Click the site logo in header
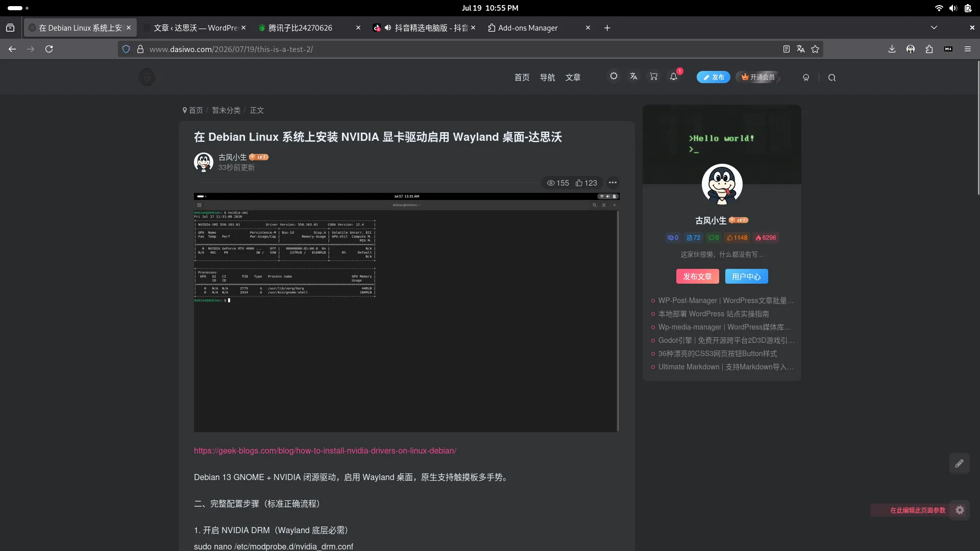Image resolution: width=980 pixels, height=551 pixels. point(147,77)
